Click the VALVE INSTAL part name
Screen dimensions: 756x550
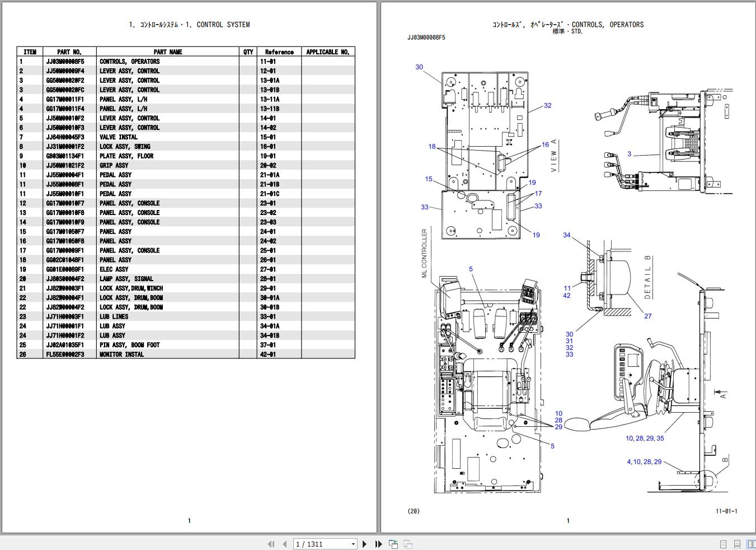coord(119,137)
